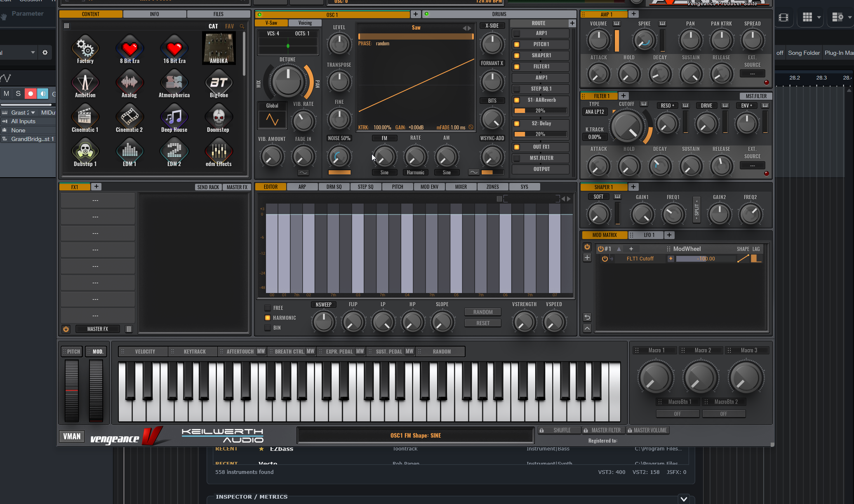The height and width of the screenshot is (504, 854).
Task: Click the S1: AAReverb 20% level slider
Action: point(540,111)
